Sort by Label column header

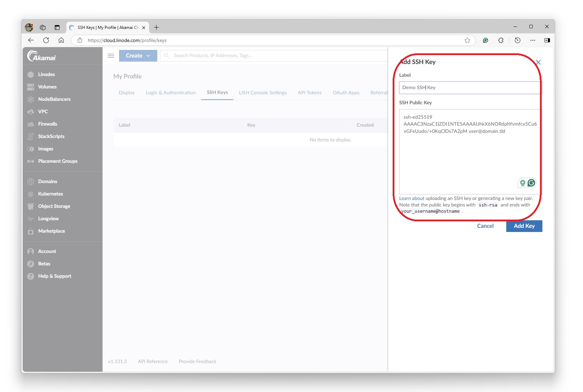[124, 125]
